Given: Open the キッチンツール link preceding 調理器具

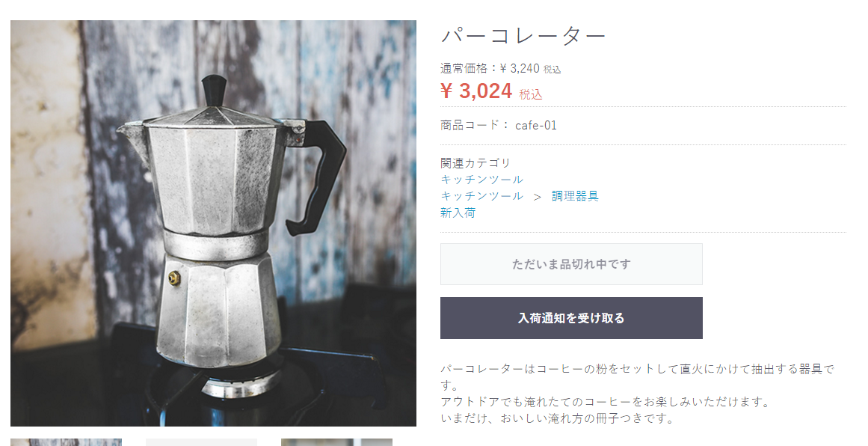Looking at the screenshot, I should click(x=481, y=196).
